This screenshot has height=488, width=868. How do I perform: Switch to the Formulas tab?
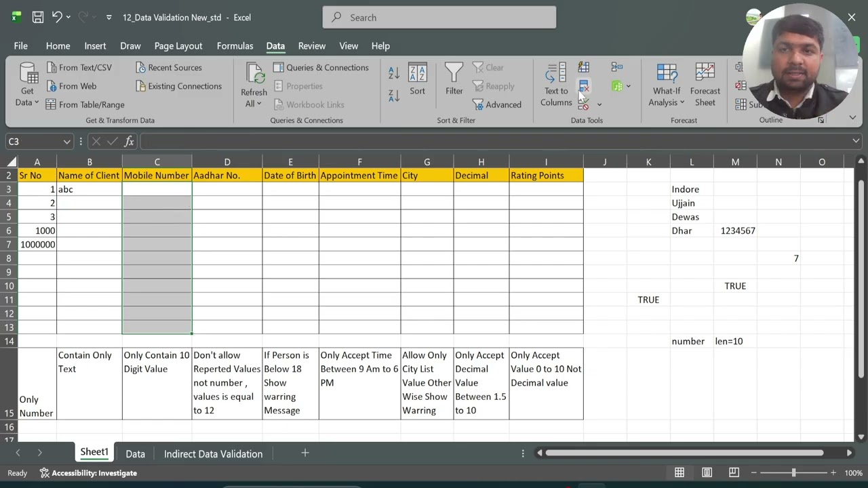pos(235,46)
